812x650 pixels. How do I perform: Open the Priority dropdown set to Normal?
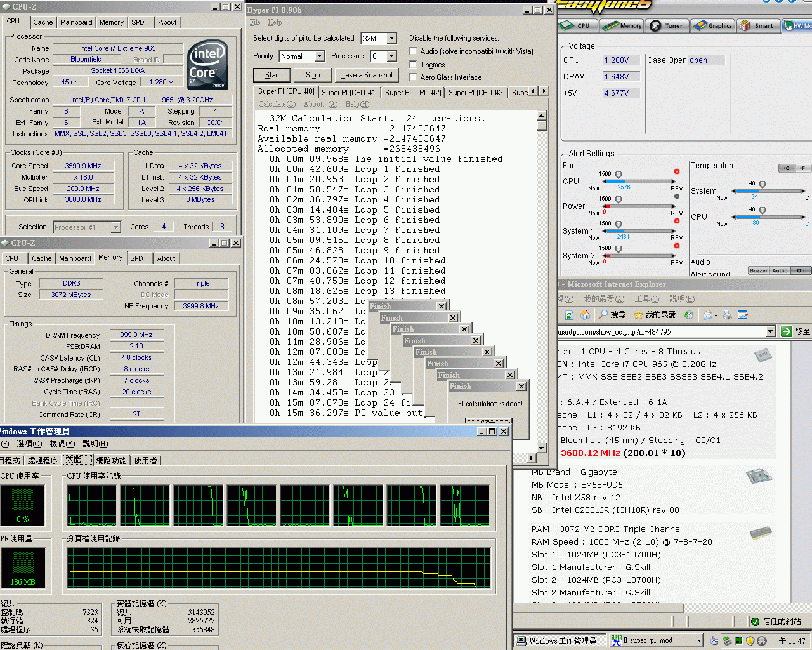(319, 56)
